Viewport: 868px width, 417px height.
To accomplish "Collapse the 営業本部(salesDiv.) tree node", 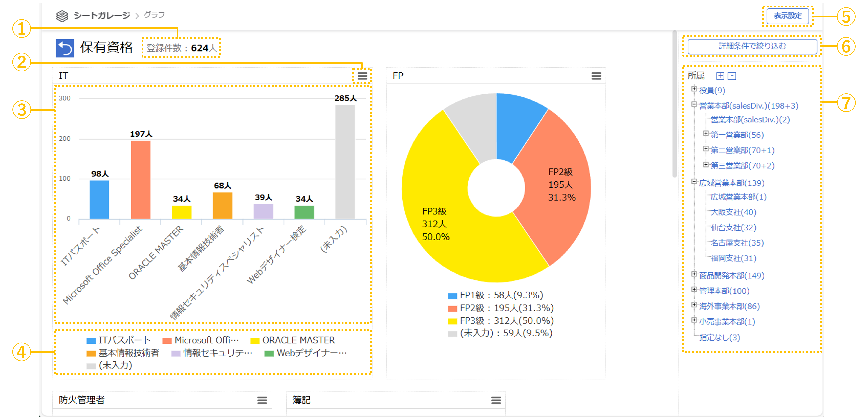I will [694, 104].
